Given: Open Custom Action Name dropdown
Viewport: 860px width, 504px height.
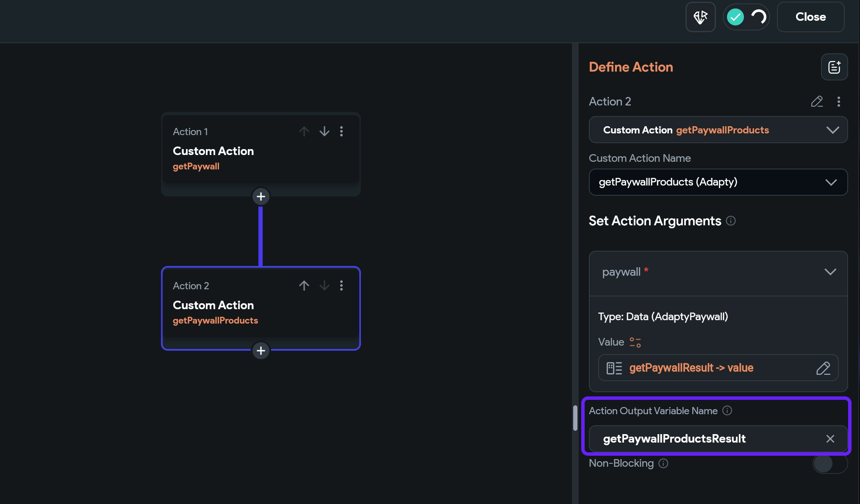Looking at the screenshot, I should point(718,182).
